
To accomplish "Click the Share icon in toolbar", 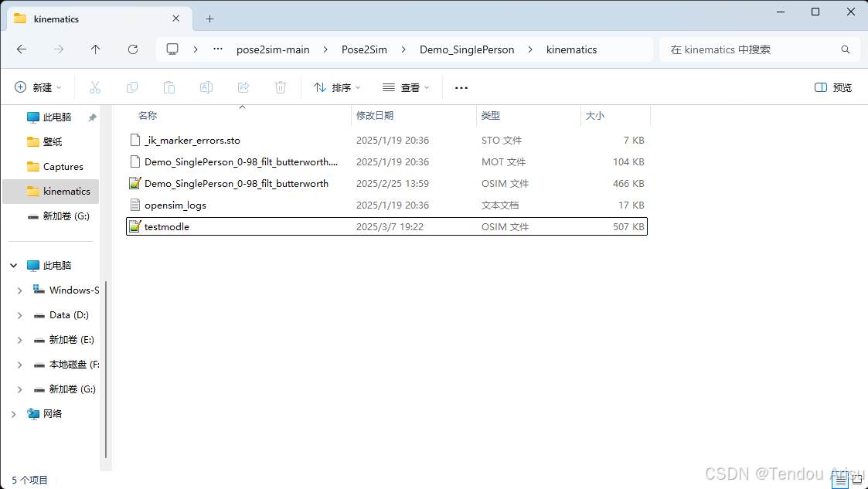I will pos(243,87).
